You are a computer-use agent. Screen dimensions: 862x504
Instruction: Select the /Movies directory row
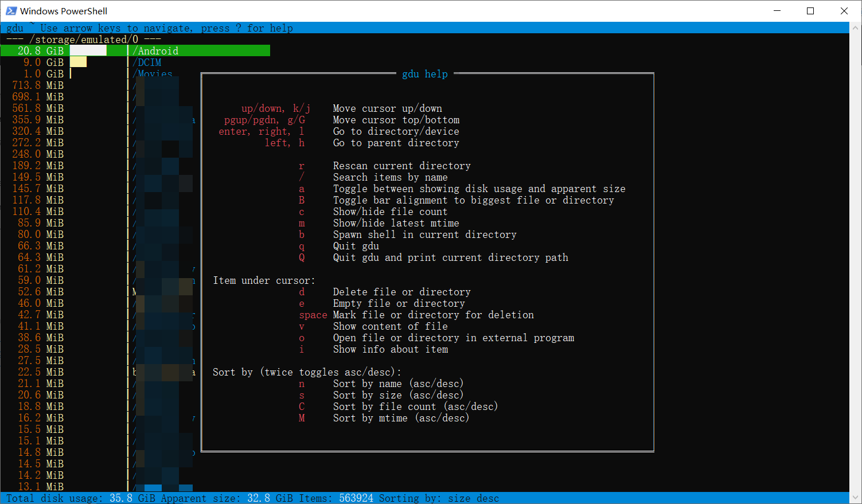(x=153, y=73)
